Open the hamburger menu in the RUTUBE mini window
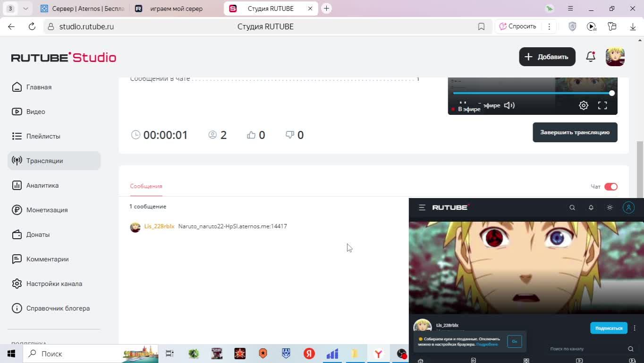The height and width of the screenshot is (363, 644). 422,207
